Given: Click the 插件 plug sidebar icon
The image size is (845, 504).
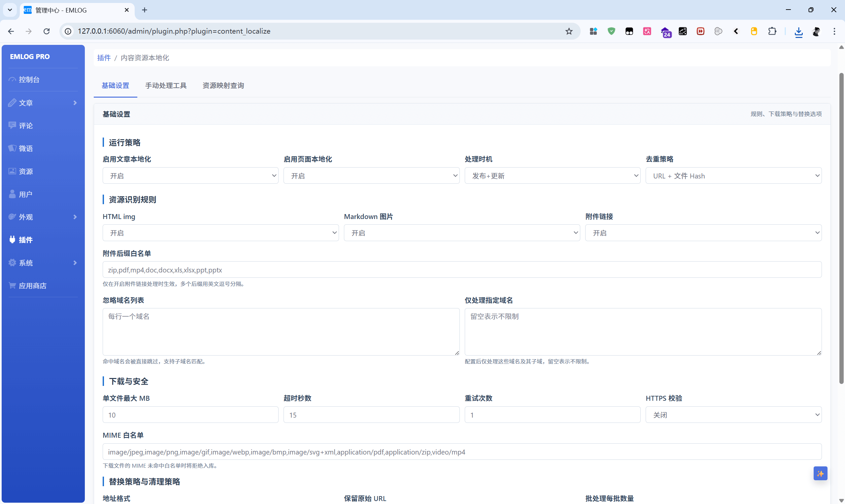Looking at the screenshot, I should tap(12, 239).
